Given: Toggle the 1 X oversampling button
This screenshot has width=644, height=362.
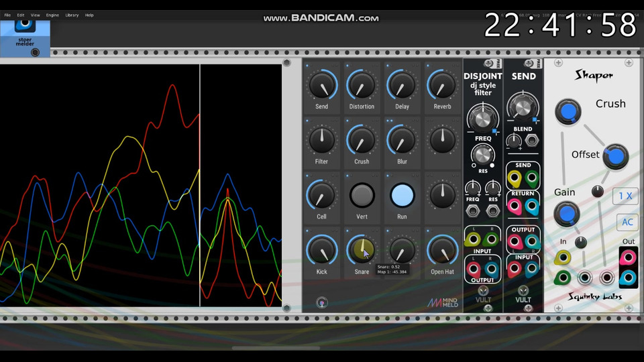Looking at the screenshot, I should click(x=625, y=196).
